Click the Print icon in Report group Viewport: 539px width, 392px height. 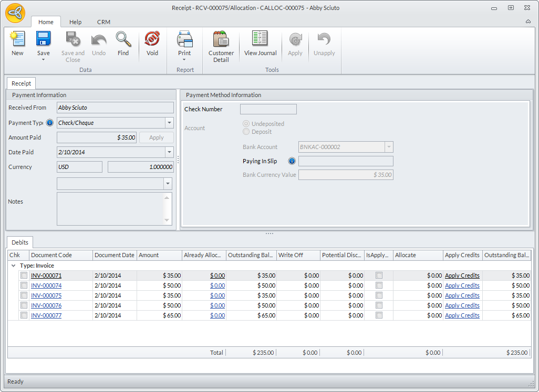184,40
